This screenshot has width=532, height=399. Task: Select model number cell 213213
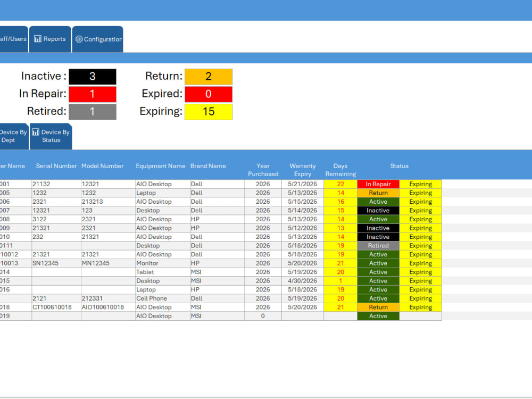tap(108, 202)
